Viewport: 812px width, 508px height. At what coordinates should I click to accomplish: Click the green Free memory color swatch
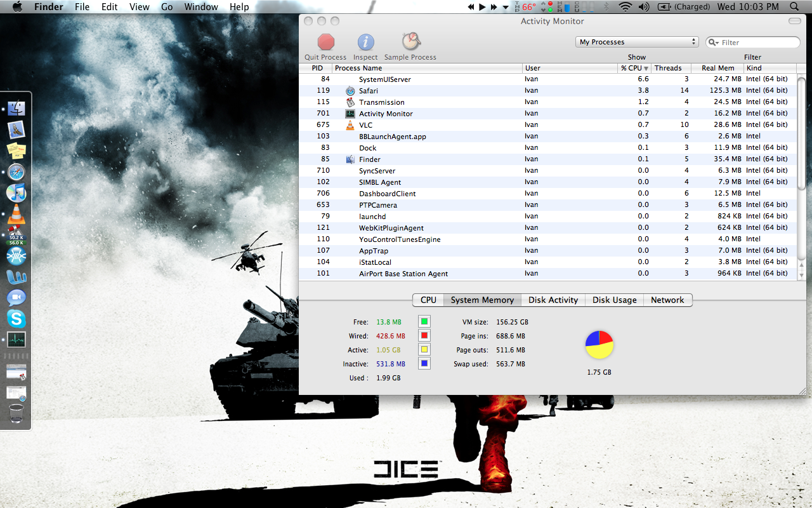[424, 322]
